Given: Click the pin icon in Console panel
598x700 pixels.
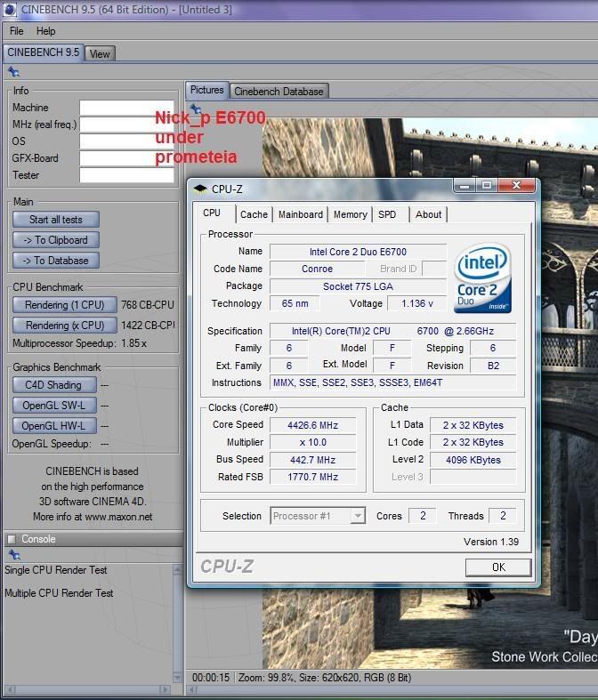Looking at the screenshot, I should (14, 554).
